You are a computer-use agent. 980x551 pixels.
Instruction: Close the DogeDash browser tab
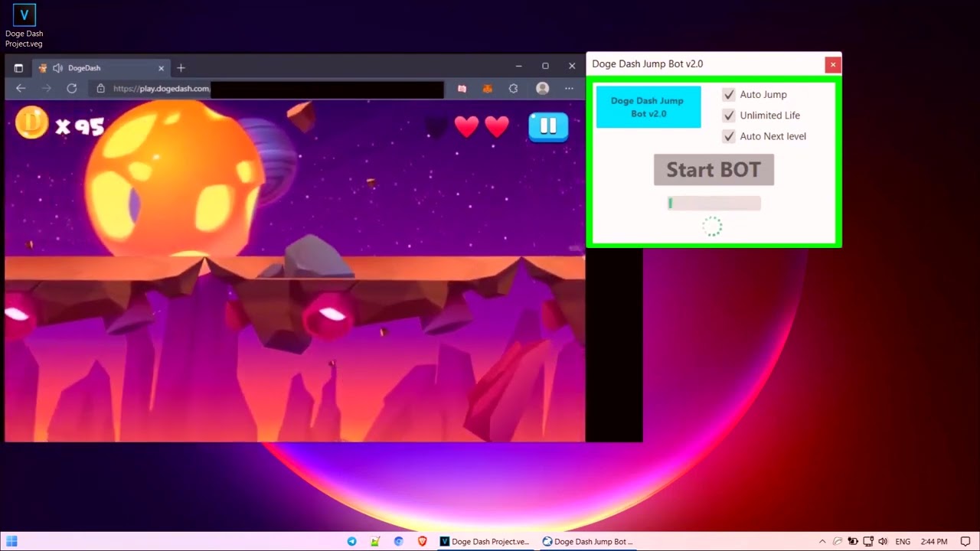pos(161,68)
